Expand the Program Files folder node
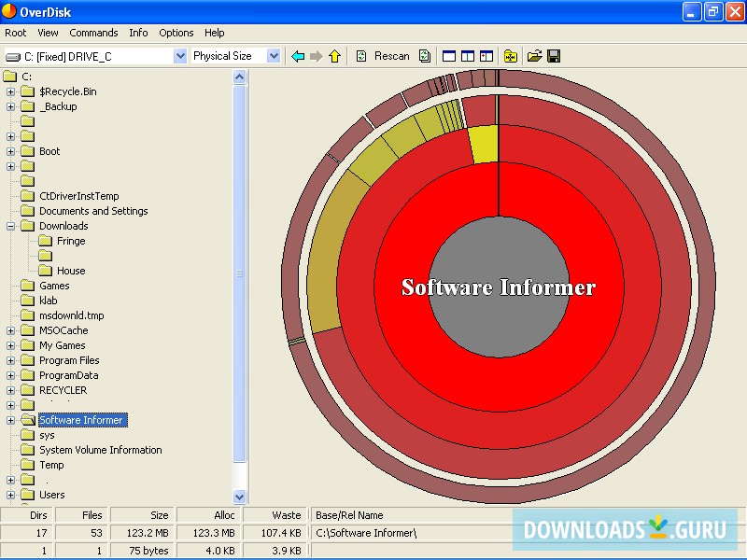The height and width of the screenshot is (560, 747). tap(11, 360)
